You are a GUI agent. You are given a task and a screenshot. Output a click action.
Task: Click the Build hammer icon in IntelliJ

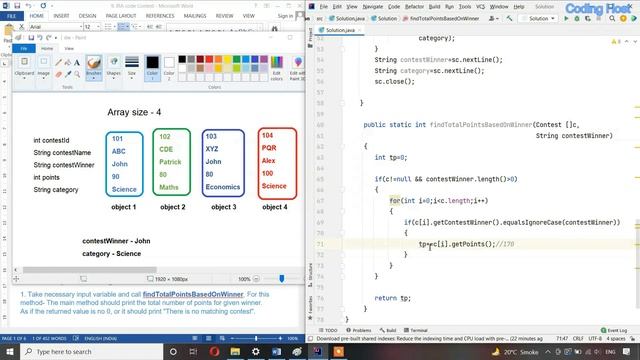tap(509, 18)
